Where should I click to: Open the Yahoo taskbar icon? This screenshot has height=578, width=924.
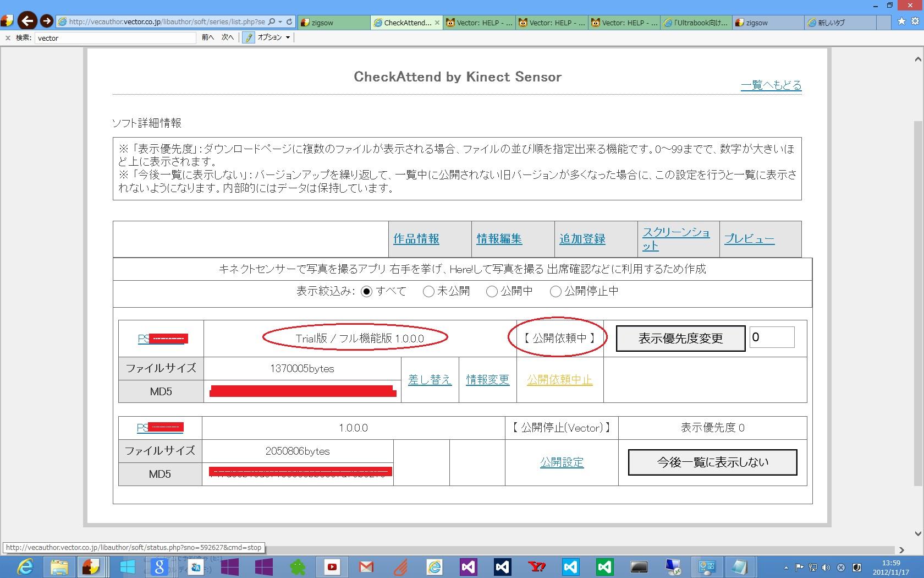(536, 566)
